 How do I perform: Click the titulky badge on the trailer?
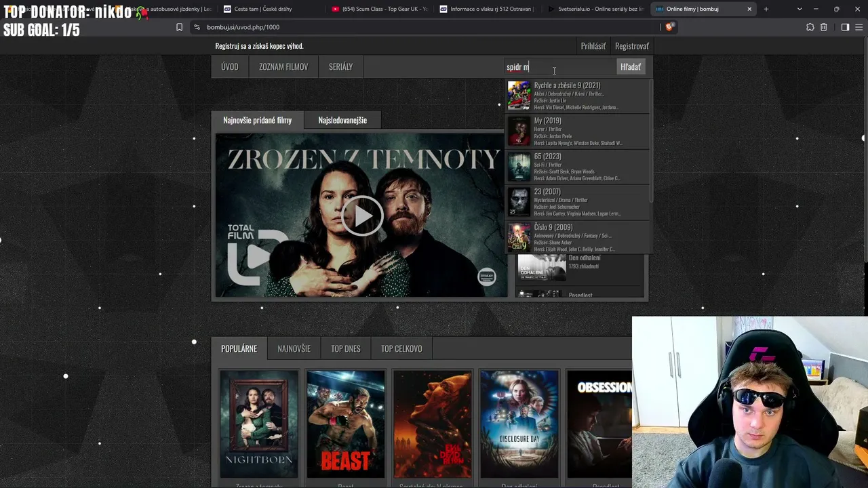pyautogui.click(x=486, y=276)
